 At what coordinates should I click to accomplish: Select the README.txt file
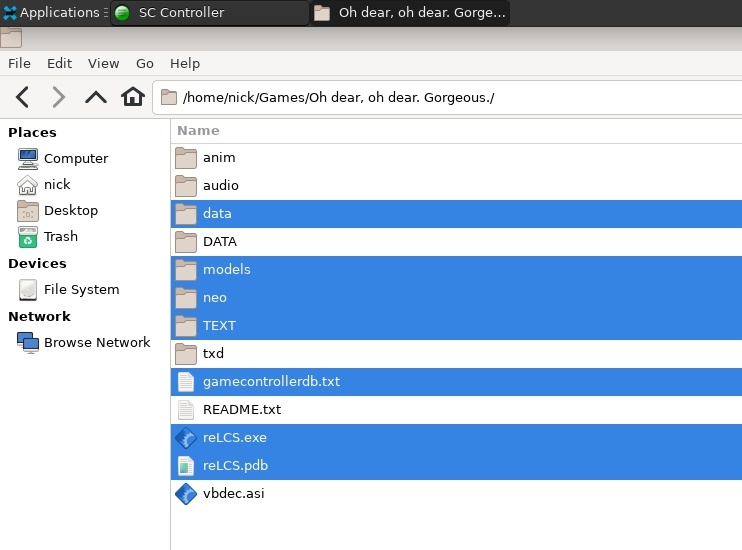click(x=241, y=410)
